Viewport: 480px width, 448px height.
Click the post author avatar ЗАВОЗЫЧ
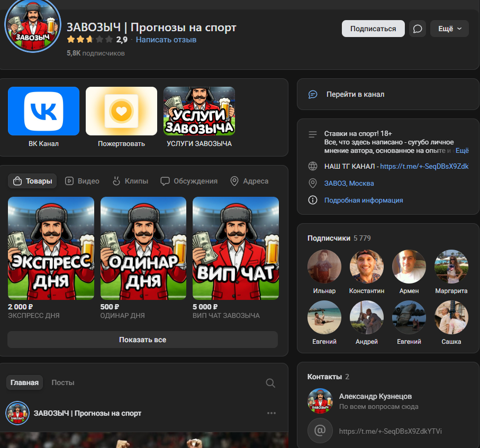click(17, 413)
